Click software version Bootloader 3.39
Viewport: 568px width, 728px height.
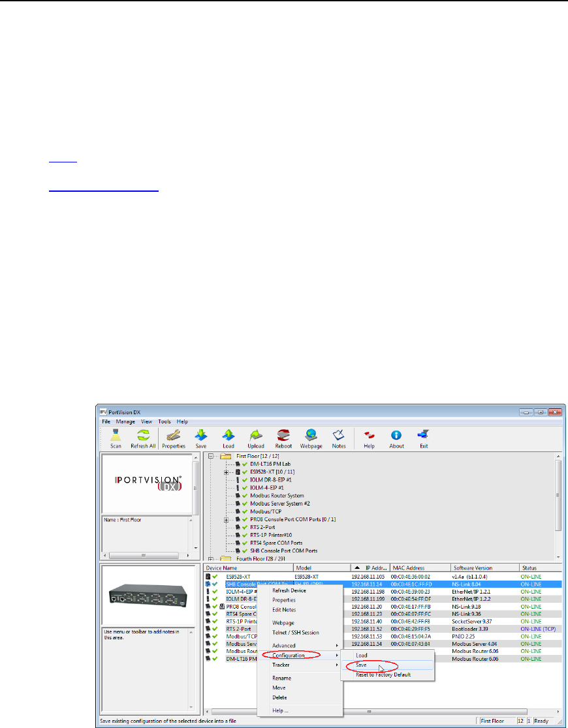[470, 629]
